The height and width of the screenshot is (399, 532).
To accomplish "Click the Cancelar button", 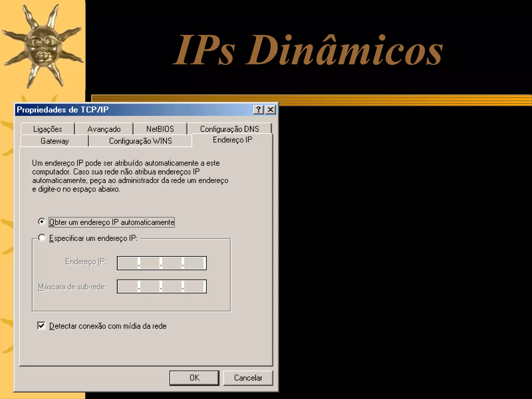I will (248, 378).
